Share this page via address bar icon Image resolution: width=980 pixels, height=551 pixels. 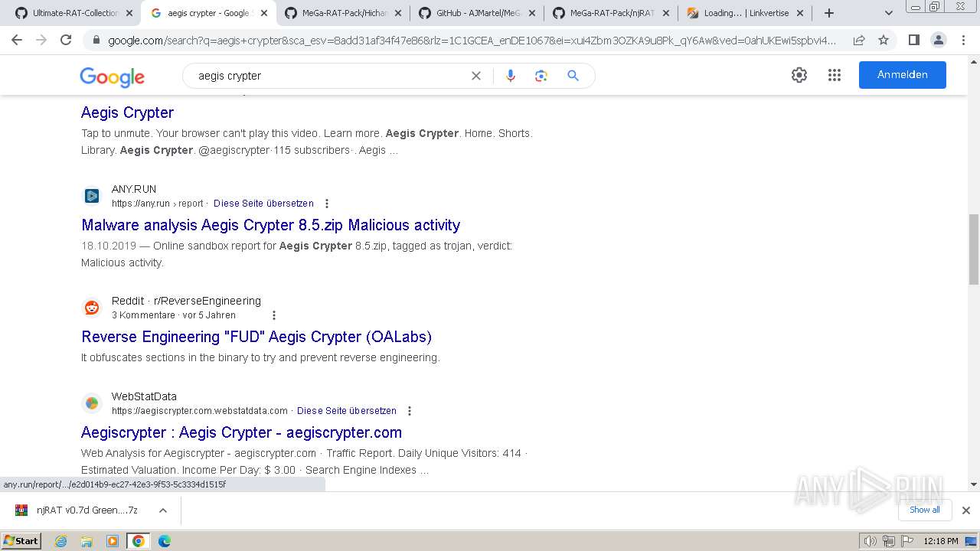point(859,40)
